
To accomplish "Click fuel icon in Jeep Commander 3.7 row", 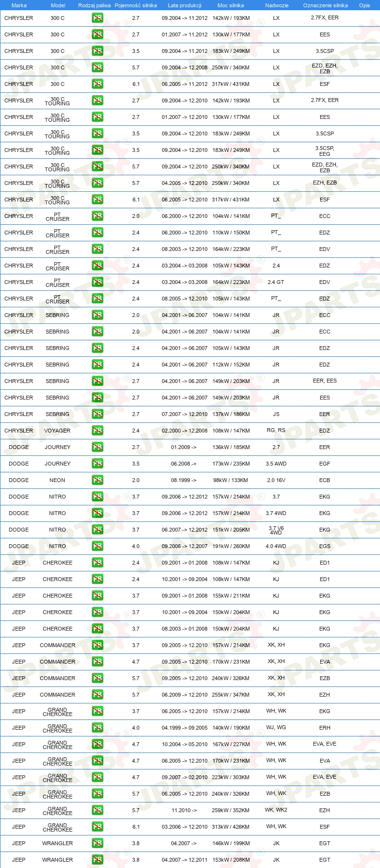I will click(x=97, y=645).
